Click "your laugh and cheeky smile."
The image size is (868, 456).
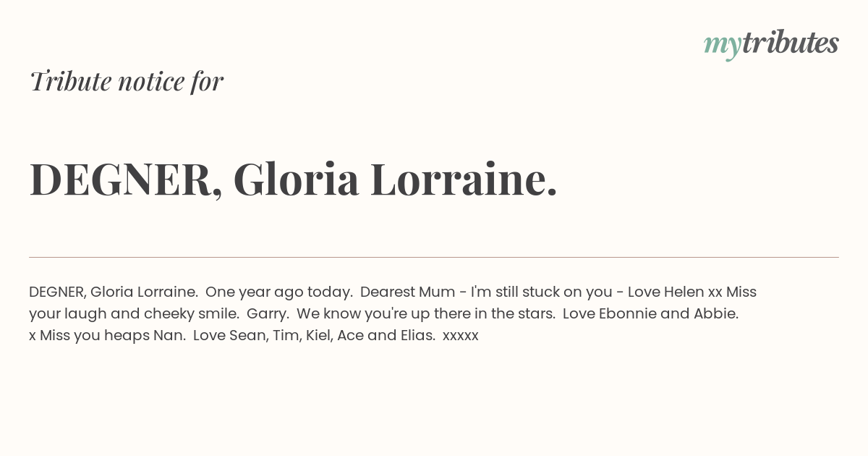pyautogui.click(x=134, y=314)
